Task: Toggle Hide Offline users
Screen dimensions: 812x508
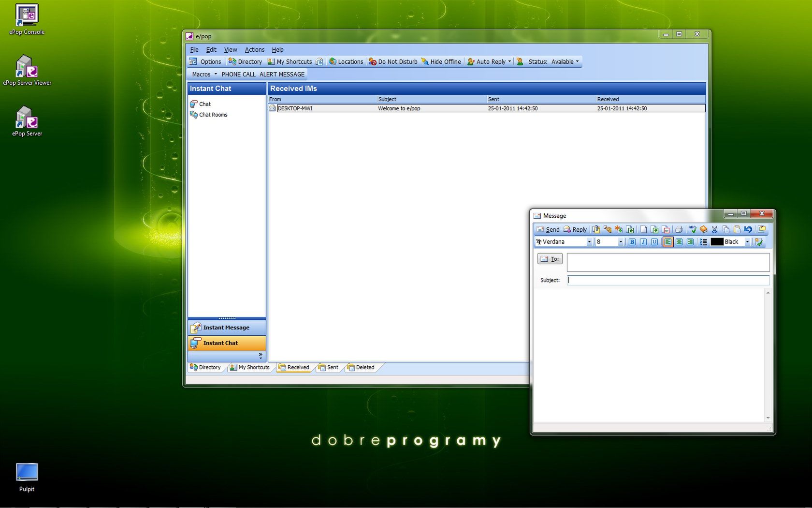Action: click(x=441, y=61)
